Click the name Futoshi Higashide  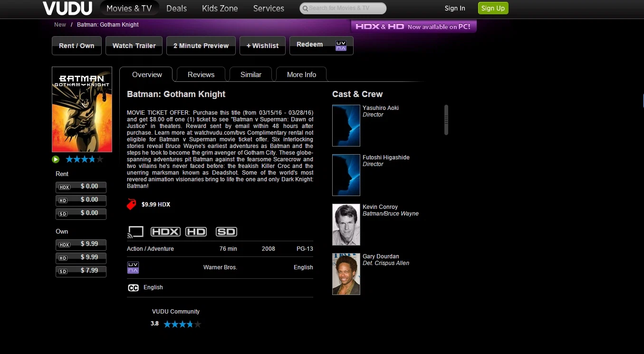(386, 157)
